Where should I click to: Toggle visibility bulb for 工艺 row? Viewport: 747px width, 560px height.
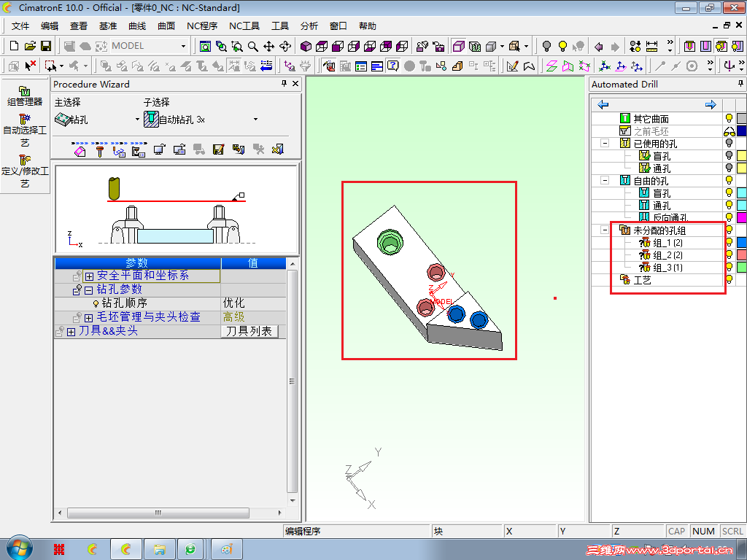pos(729,279)
